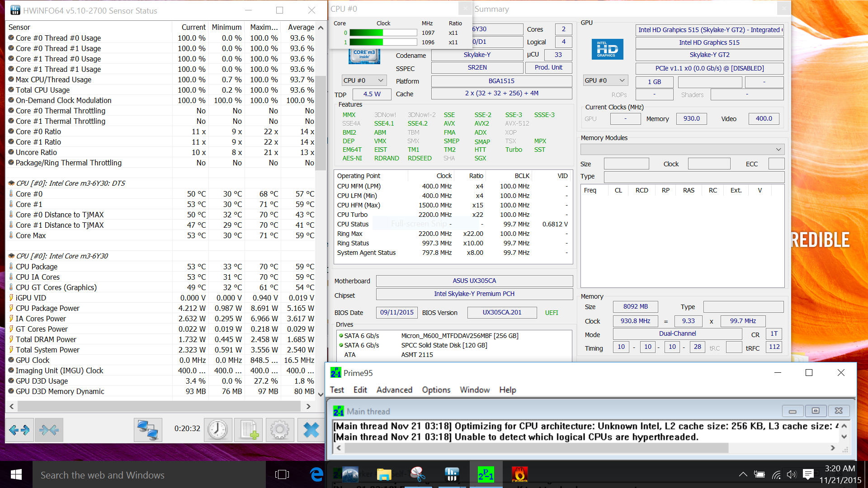This screenshot has height=488, width=868.
Task: Click the Prod. Unit button
Action: [x=548, y=68]
